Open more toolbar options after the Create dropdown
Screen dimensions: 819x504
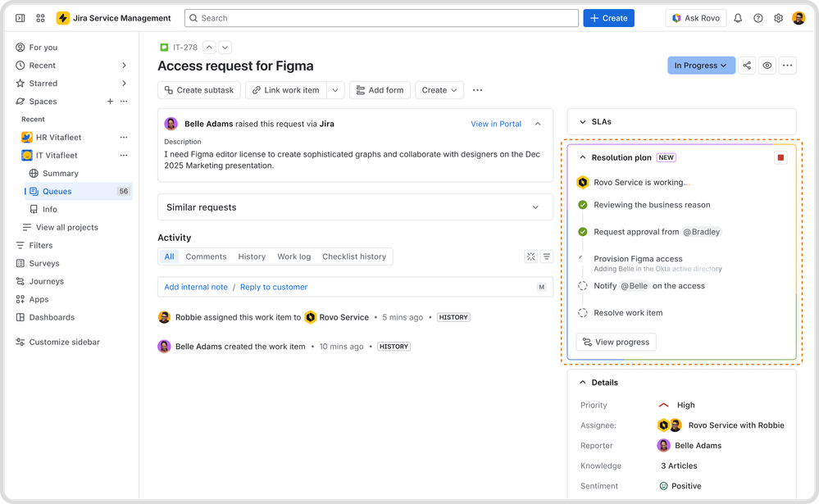tap(477, 90)
